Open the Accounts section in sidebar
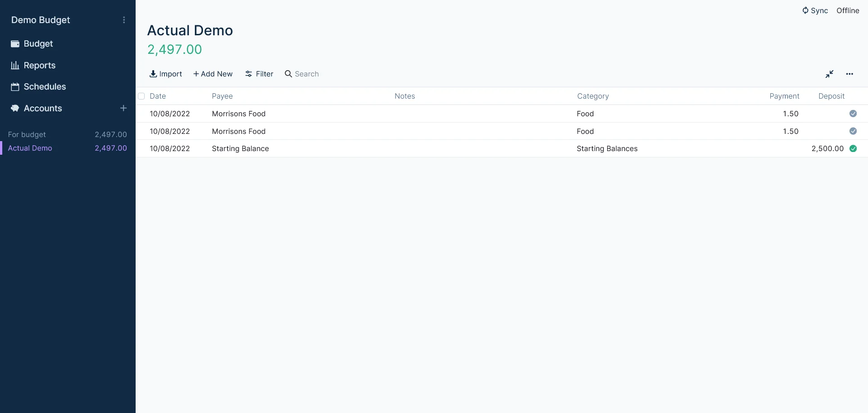 (42, 109)
